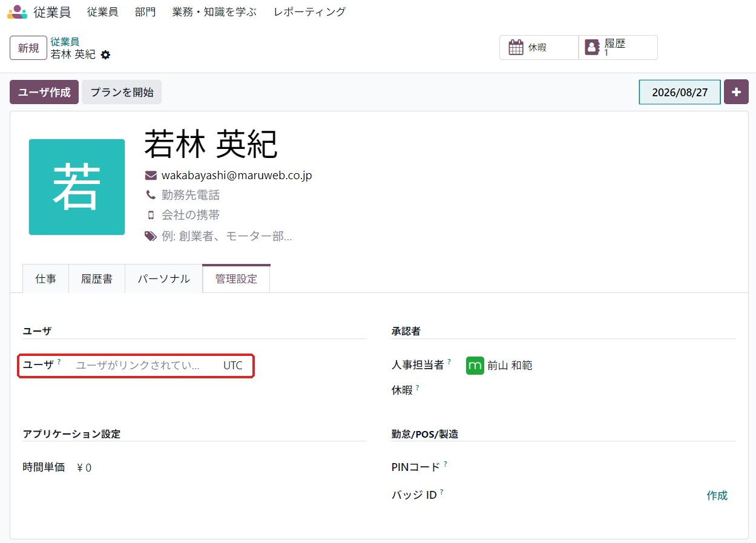Screen dimensions: 756x543
Task: Open the 休暇 stat button
Action: (x=539, y=47)
